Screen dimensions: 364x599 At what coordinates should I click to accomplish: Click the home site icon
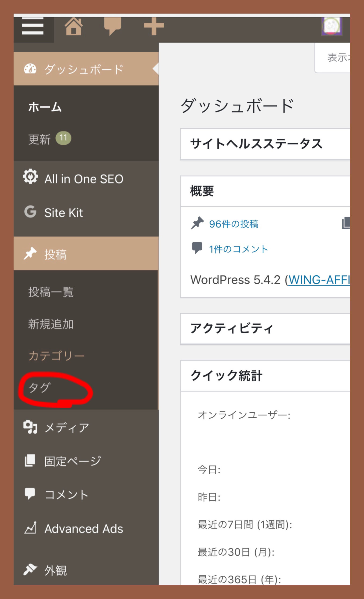[74, 26]
